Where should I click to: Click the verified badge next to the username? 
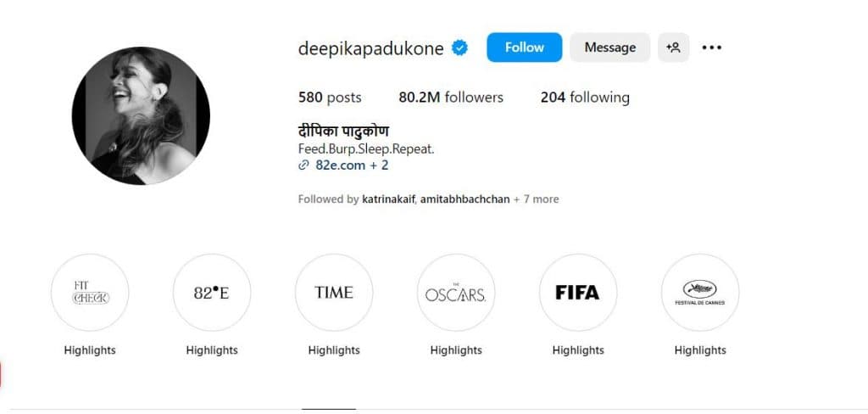point(460,48)
